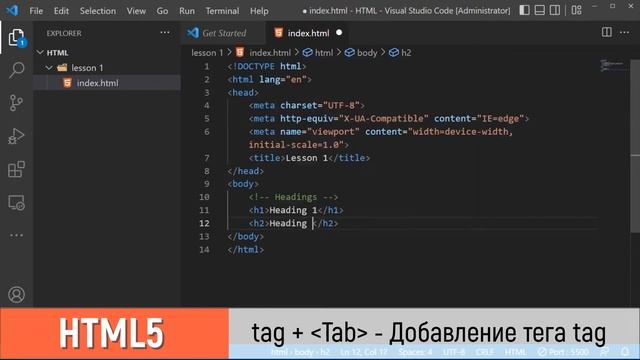Open the File menu
Viewport: 640px width, 360px height.
(36, 11)
